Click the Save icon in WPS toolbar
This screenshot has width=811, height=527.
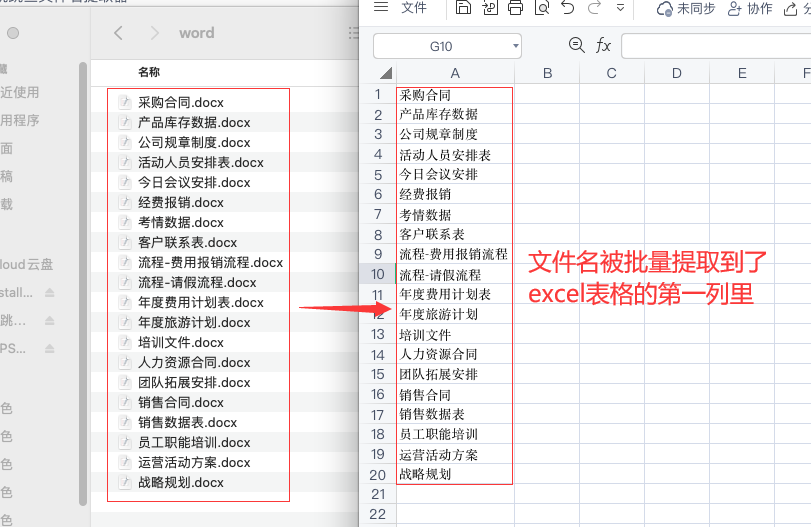463,9
